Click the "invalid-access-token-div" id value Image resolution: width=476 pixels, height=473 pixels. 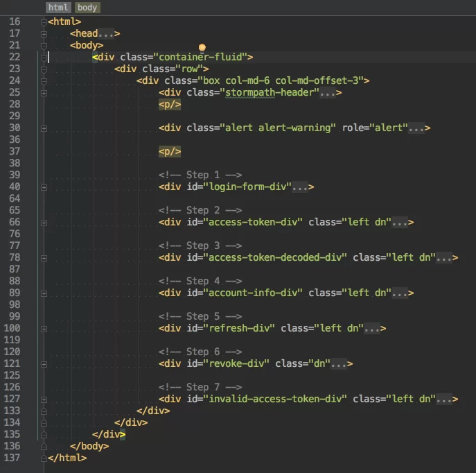coord(275,399)
